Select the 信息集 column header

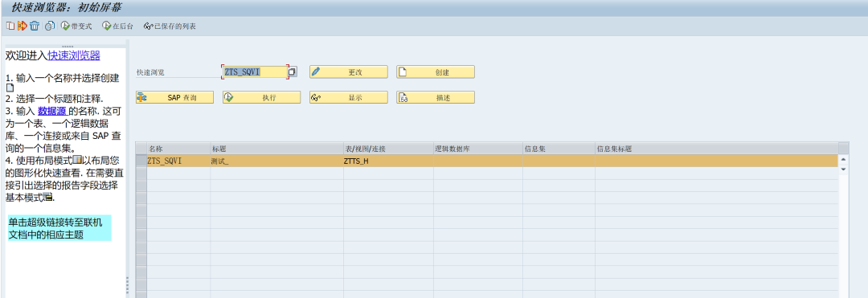pyautogui.click(x=559, y=149)
